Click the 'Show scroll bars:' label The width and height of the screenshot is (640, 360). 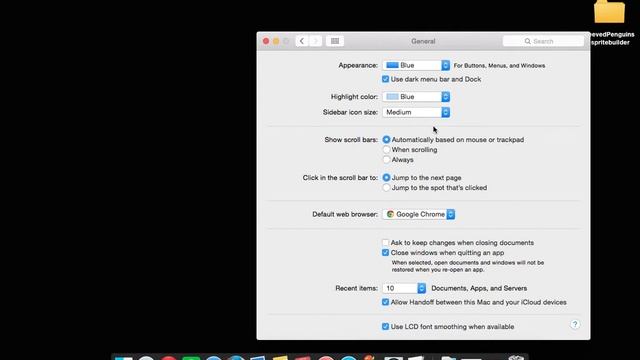tap(351, 140)
